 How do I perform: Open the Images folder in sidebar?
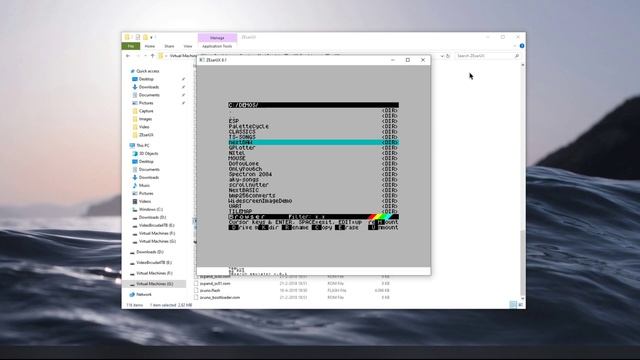click(145, 119)
